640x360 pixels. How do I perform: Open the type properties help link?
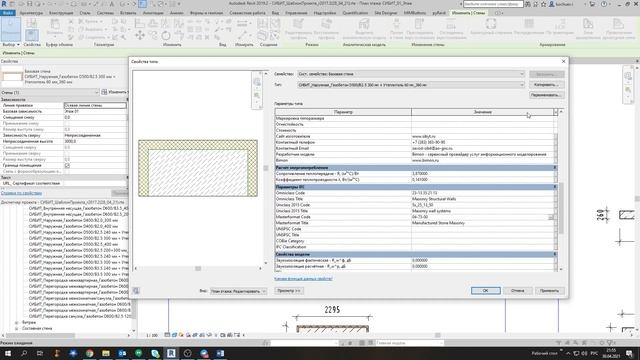(x=303, y=279)
